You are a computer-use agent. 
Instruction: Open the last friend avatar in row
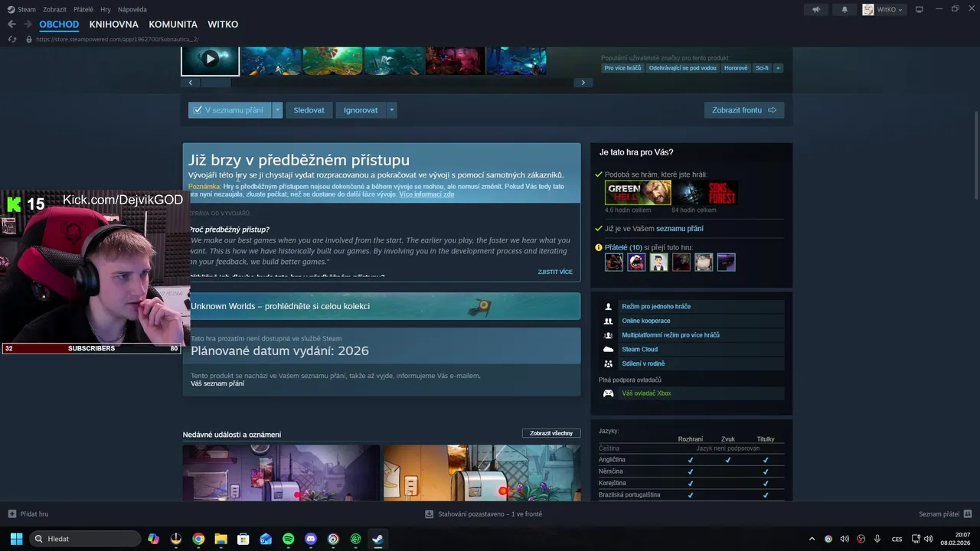[x=726, y=262]
